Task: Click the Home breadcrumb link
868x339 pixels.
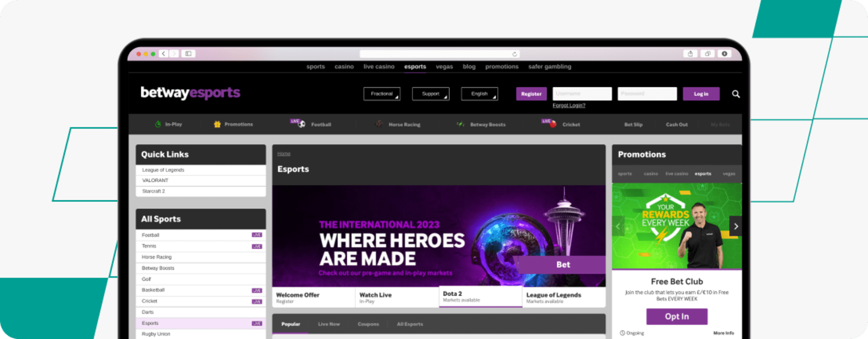Action: point(284,154)
